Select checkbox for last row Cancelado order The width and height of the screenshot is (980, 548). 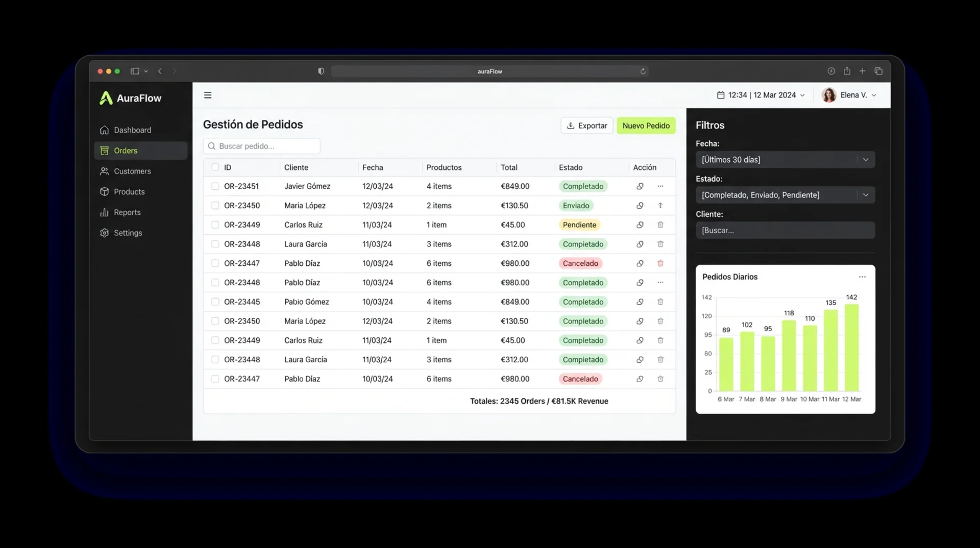point(215,379)
